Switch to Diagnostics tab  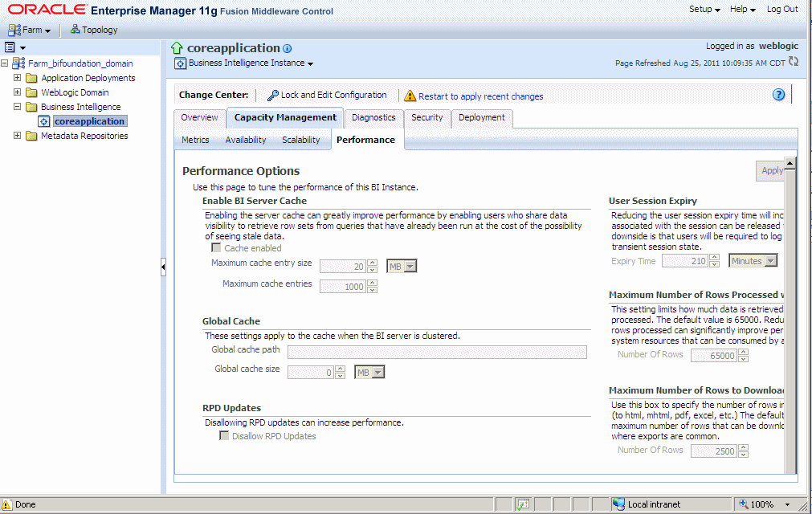coord(373,117)
